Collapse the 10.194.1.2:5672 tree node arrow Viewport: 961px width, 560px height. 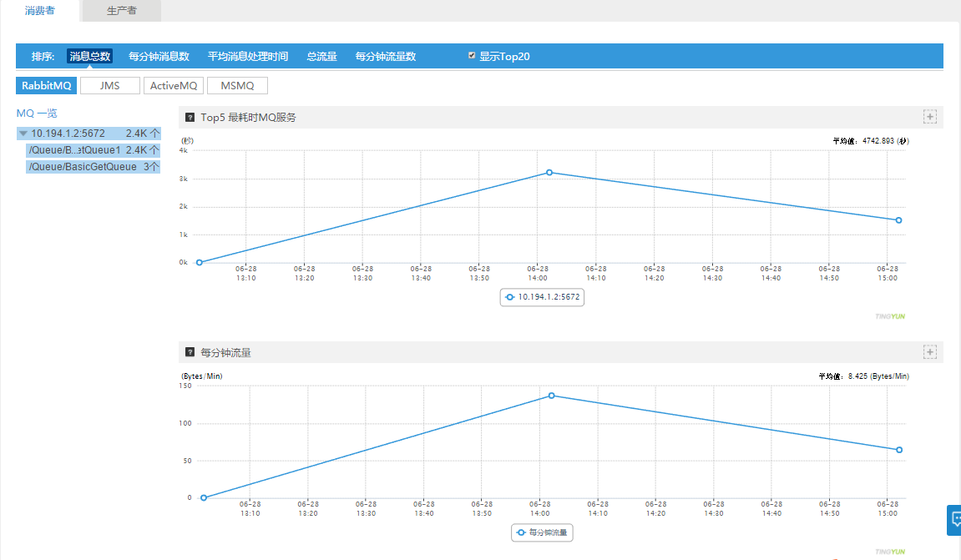[x=23, y=134]
